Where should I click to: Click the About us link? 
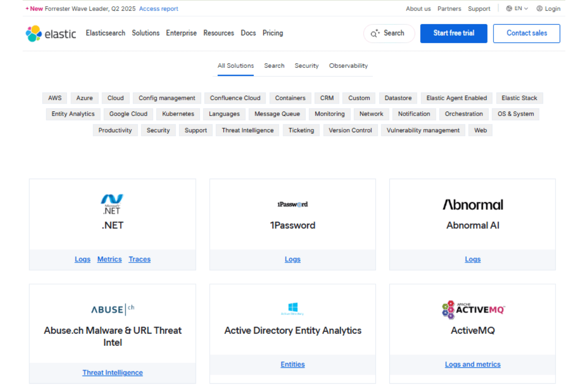418,9
